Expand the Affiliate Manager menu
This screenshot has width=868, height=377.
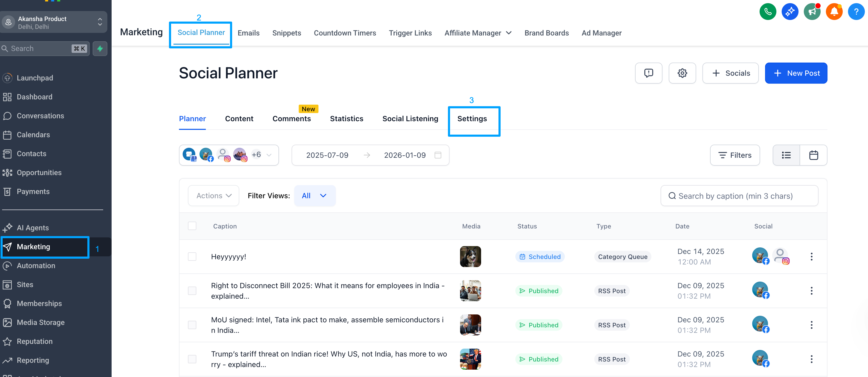click(478, 33)
